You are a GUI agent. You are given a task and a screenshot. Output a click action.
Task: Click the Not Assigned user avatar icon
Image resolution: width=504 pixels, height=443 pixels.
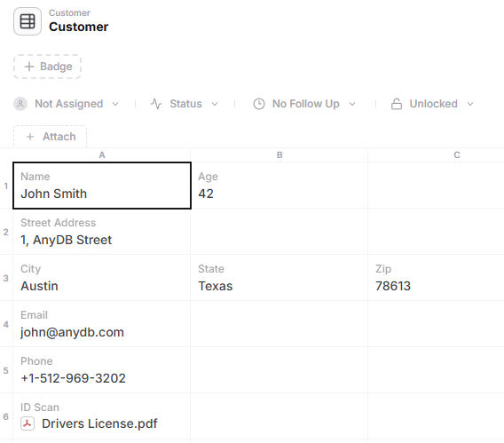tap(20, 104)
